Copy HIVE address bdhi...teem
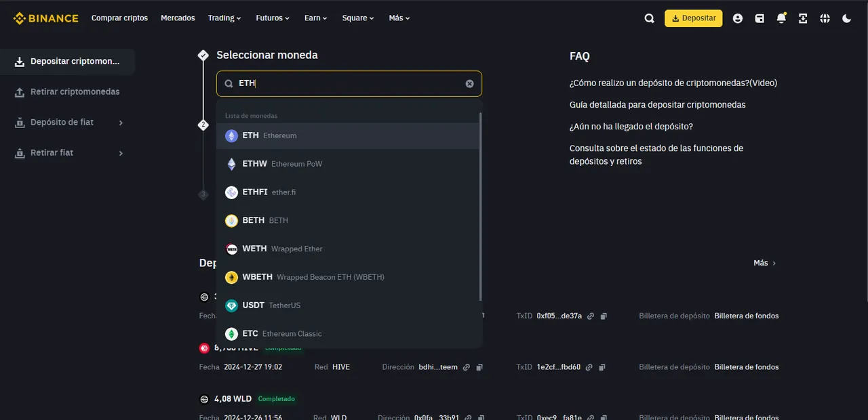Image resolution: width=868 pixels, height=420 pixels. (479, 367)
